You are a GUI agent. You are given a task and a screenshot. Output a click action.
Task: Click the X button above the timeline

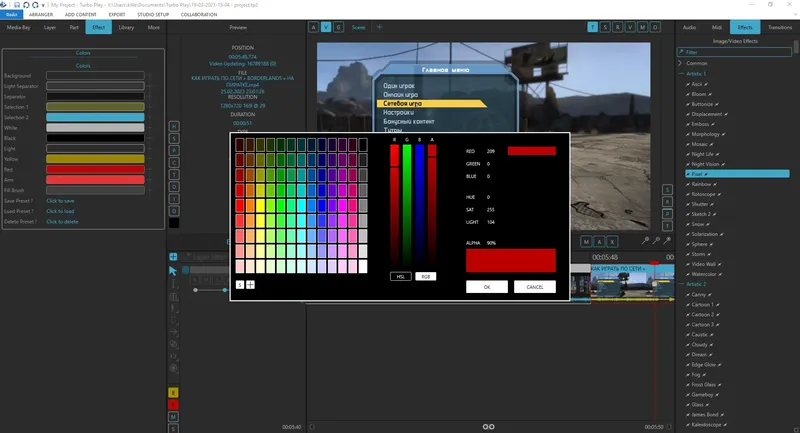pyautogui.click(x=612, y=242)
